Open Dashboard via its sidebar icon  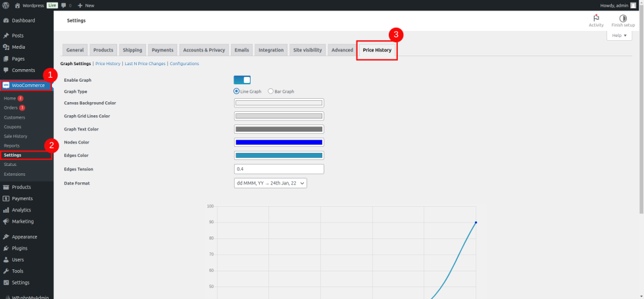pos(6,20)
